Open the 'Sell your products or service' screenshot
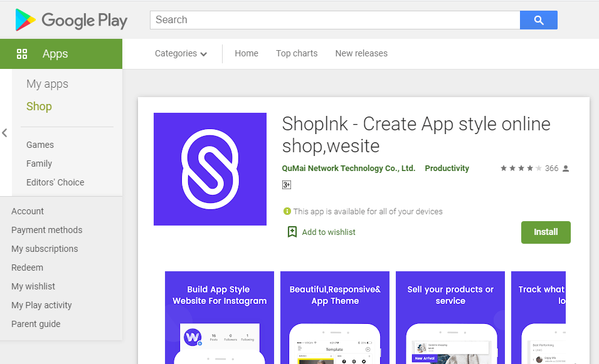Screen dimensions: 599x364 click(450, 318)
